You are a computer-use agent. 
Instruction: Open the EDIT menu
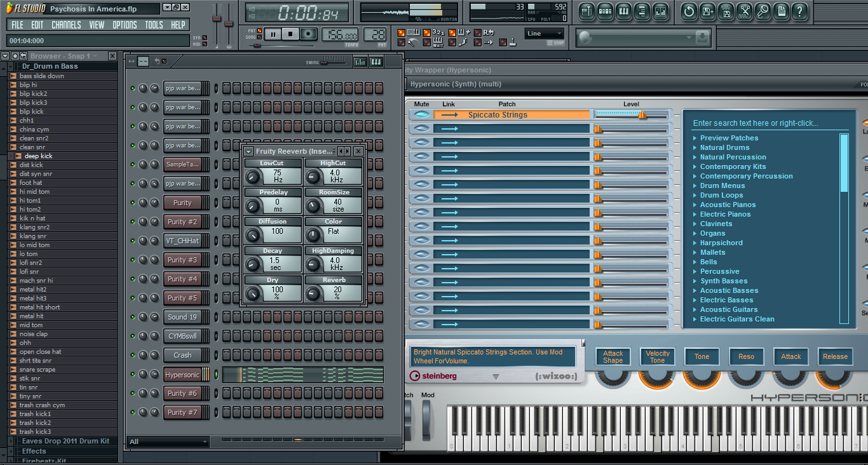click(37, 25)
